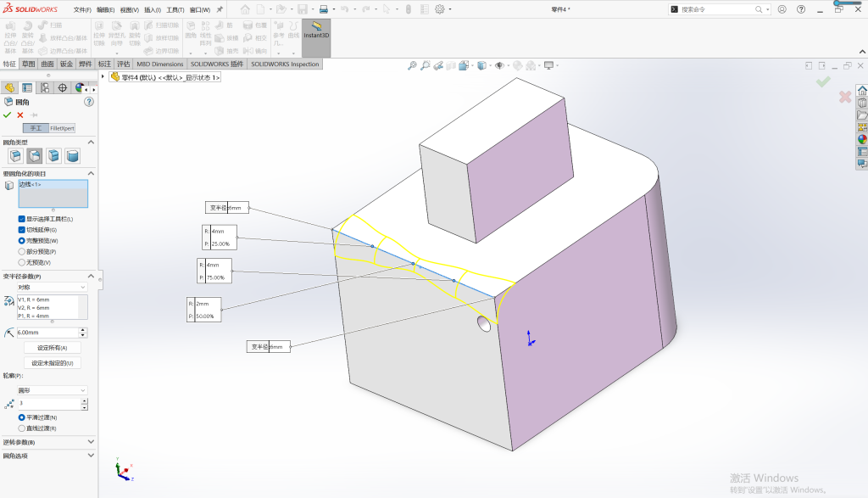Open the 圆形 profile dropdown
868x498 pixels.
[52, 390]
